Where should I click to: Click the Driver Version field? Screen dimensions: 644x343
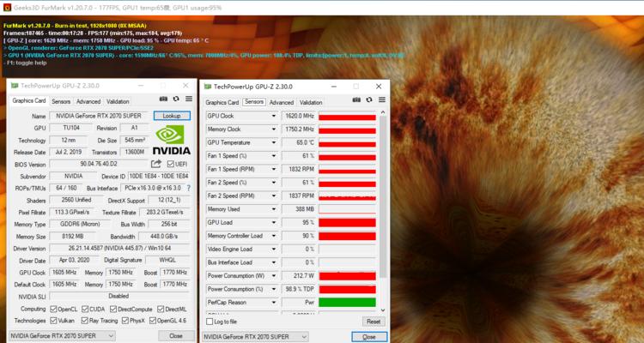coord(120,248)
